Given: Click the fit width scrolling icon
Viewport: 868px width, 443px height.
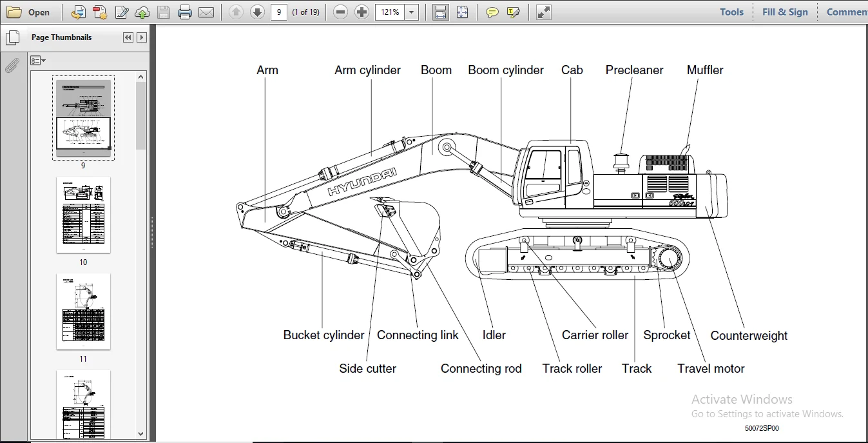Looking at the screenshot, I should click(x=441, y=12).
